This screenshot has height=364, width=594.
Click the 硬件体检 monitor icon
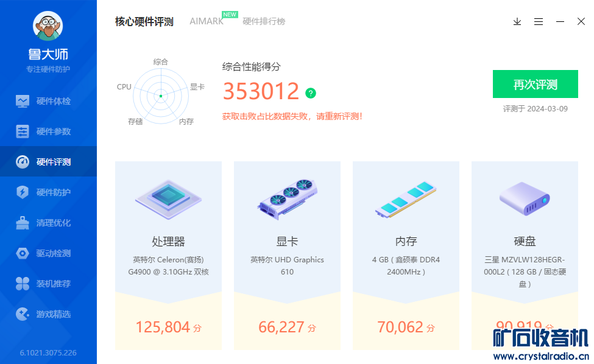click(23, 101)
